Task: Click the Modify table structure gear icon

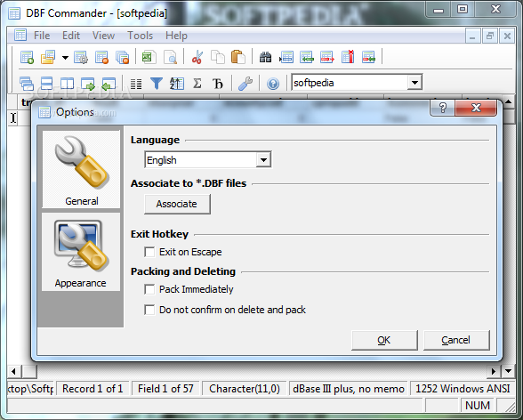Action: click(x=81, y=57)
